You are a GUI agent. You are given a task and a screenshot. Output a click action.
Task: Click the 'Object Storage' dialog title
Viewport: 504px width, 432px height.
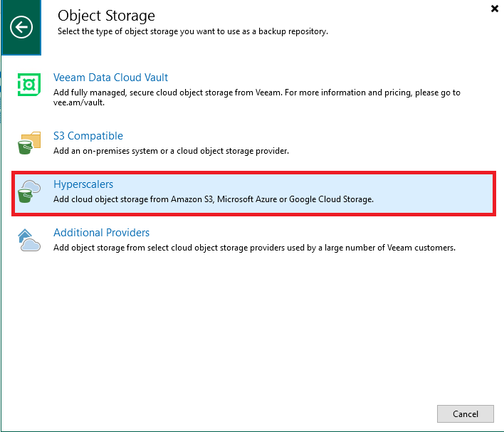click(106, 16)
